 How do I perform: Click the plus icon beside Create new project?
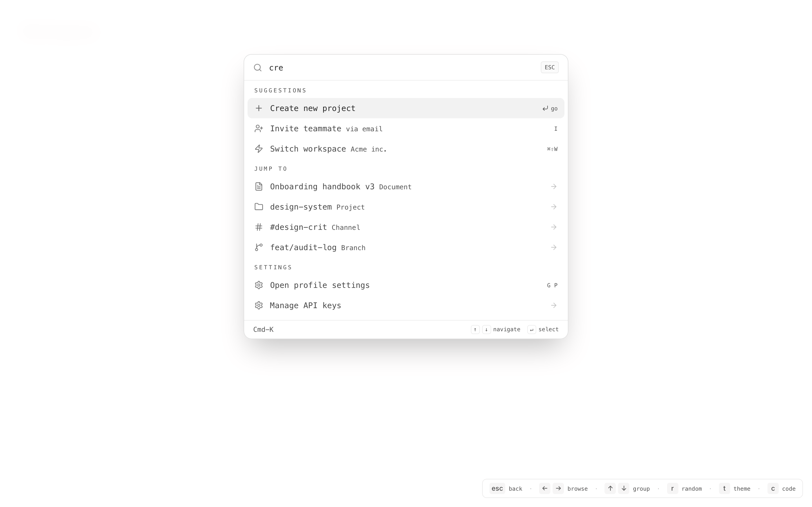point(258,108)
